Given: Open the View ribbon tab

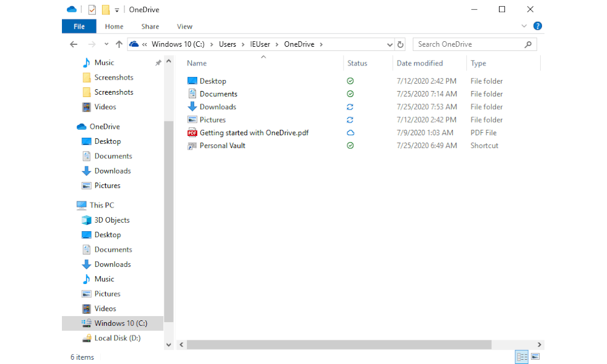Looking at the screenshot, I should click(185, 26).
